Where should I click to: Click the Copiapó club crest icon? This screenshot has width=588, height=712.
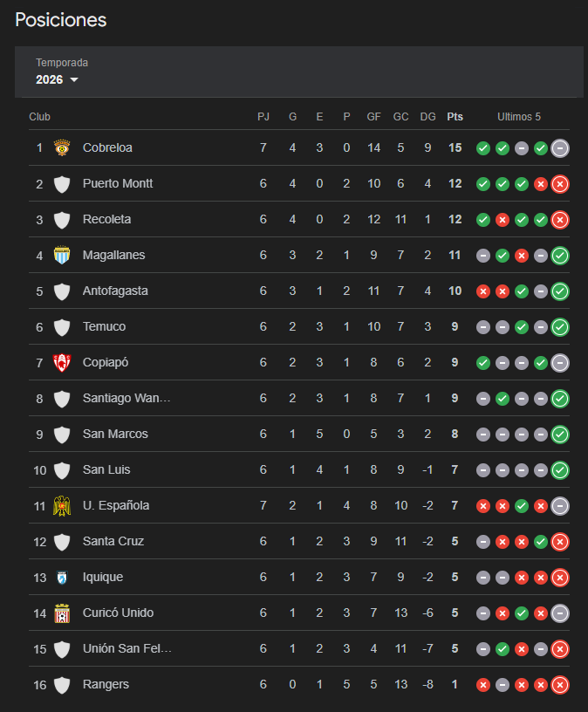coord(62,362)
